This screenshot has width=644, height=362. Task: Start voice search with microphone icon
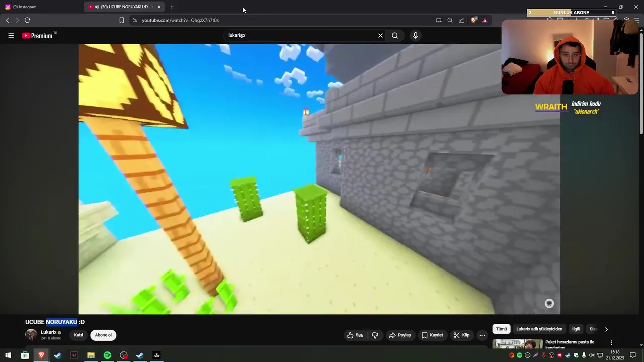click(x=415, y=35)
